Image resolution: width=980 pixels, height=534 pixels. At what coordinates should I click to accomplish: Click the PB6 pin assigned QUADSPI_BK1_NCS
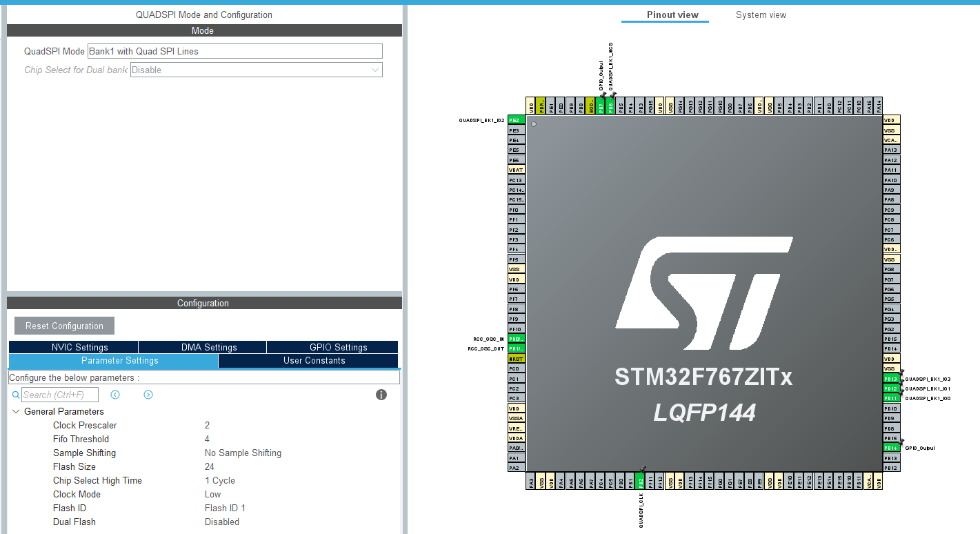tap(609, 107)
